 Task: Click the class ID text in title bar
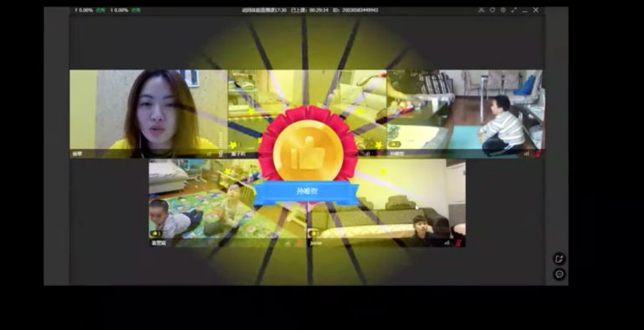tap(355, 10)
